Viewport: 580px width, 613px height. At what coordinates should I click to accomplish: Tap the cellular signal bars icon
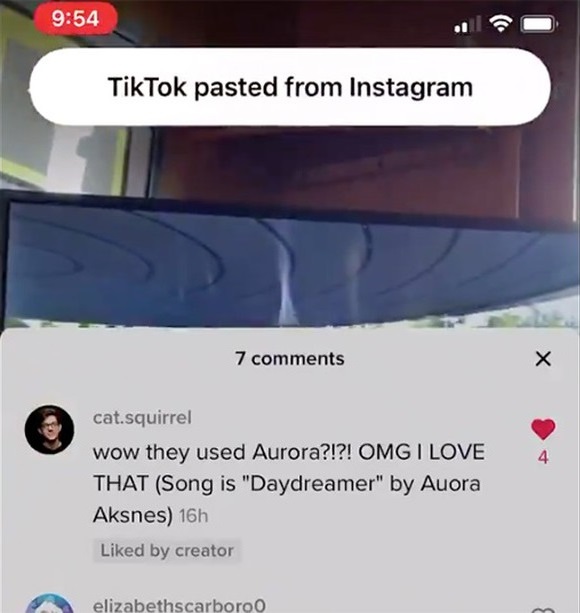click(467, 25)
